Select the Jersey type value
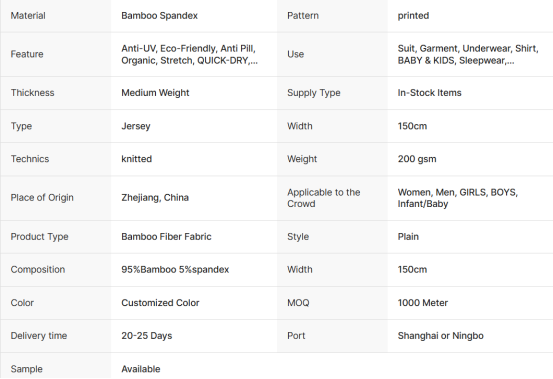The height and width of the screenshot is (379, 553). point(136,126)
